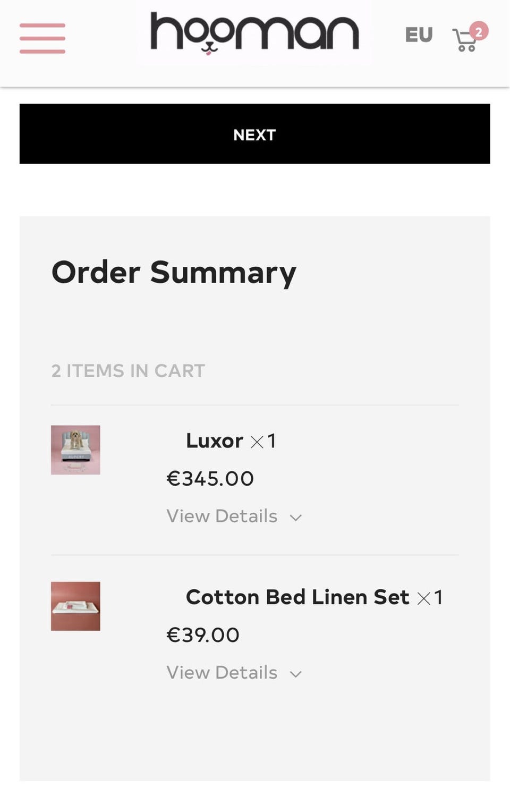Open the Cotton Bed Linen Set thumbnail
Screen dimensions: 510x812
tap(75, 606)
